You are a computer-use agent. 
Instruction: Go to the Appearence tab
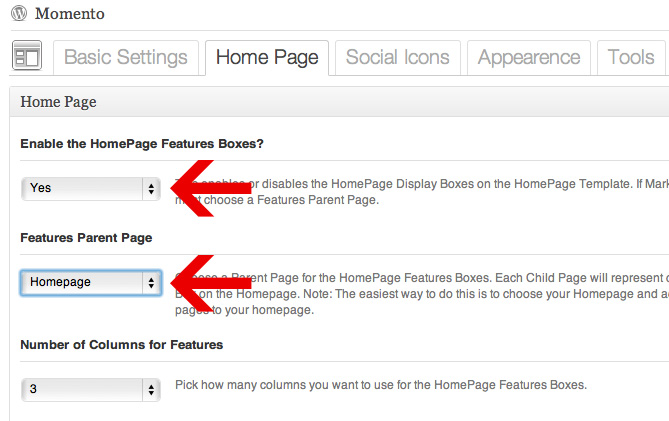[x=529, y=57]
